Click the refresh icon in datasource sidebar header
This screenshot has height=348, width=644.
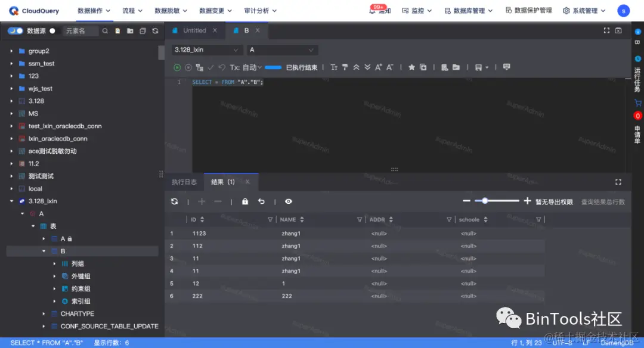(155, 31)
